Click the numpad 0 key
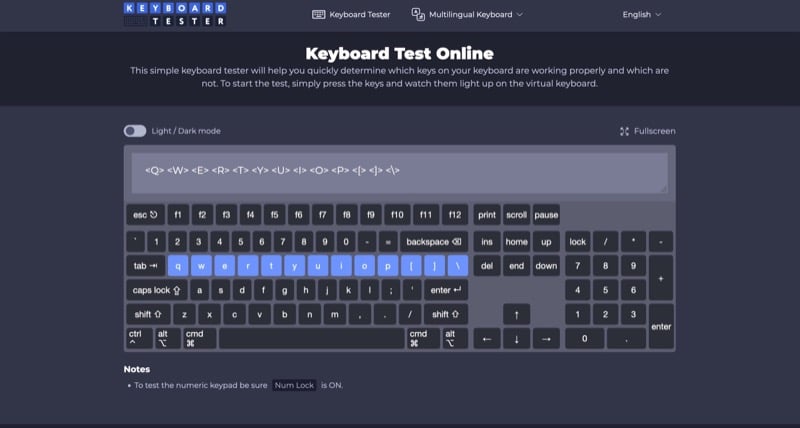 click(585, 338)
